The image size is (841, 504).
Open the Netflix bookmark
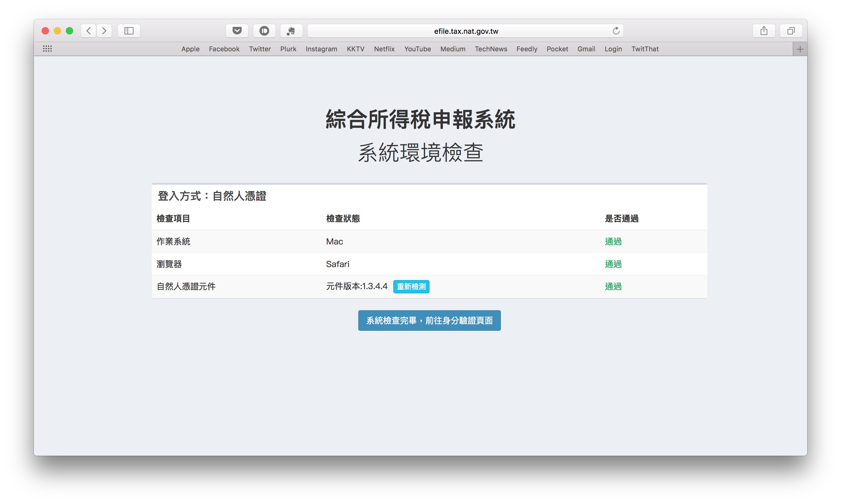[x=384, y=49]
